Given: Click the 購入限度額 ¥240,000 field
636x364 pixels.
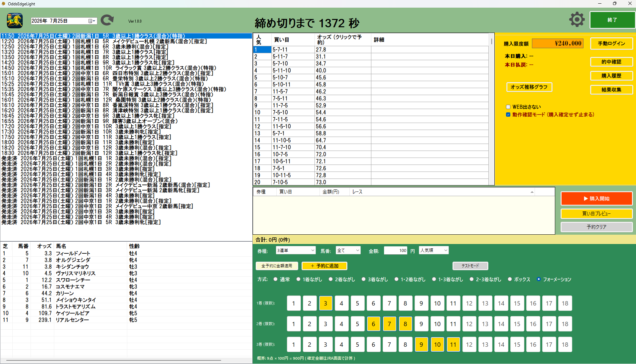Looking at the screenshot, I should pyautogui.click(x=558, y=44).
